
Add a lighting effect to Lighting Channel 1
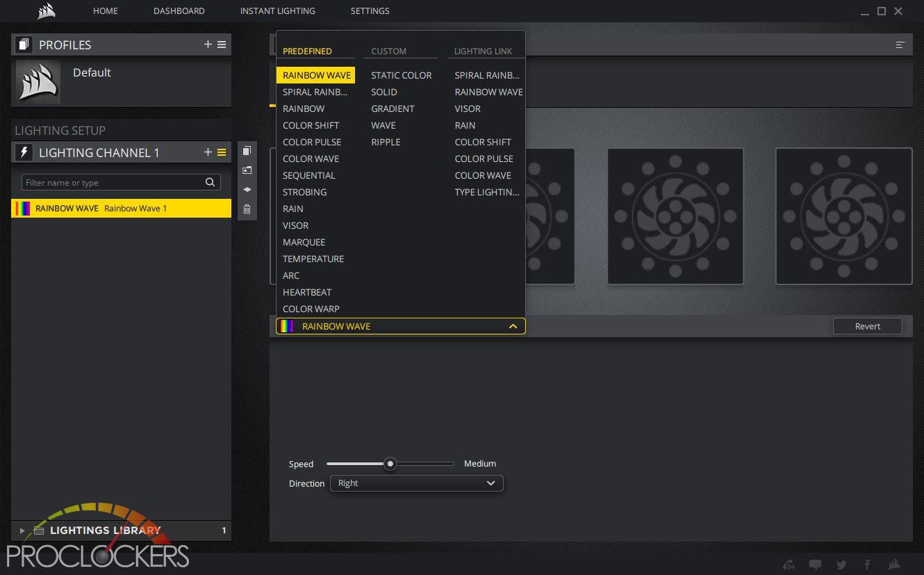pyautogui.click(x=208, y=152)
